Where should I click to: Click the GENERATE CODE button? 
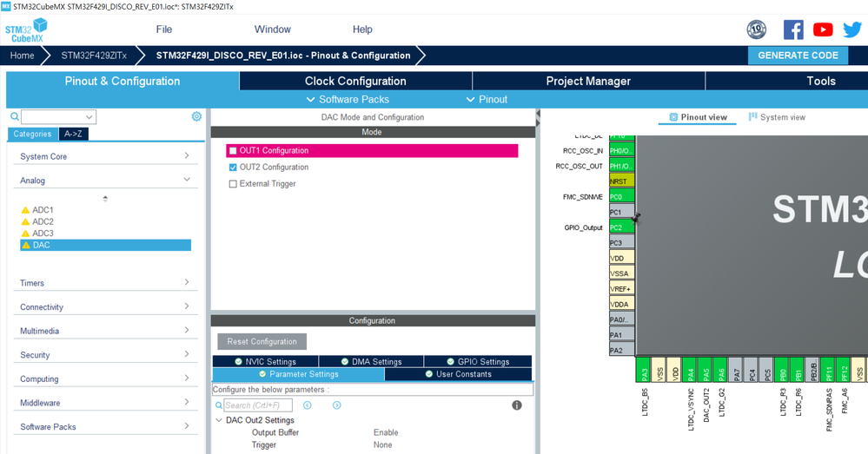coord(798,56)
